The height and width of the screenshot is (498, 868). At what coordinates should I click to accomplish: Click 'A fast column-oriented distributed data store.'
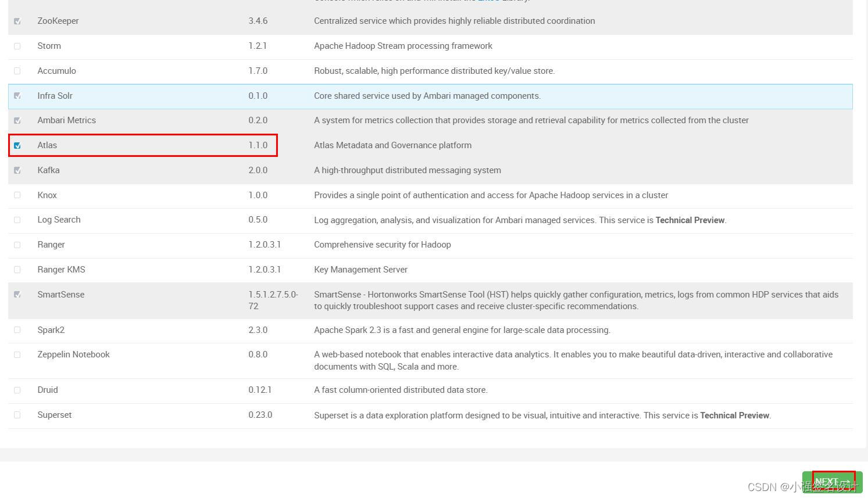click(x=401, y=390)
